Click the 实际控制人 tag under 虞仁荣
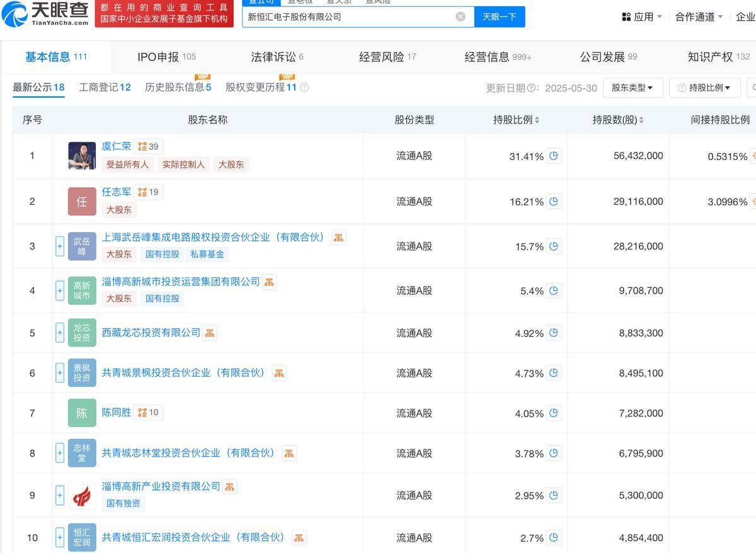Image resolution: width=756 pixels, height=553 pixels. click(x=183, y=165)
